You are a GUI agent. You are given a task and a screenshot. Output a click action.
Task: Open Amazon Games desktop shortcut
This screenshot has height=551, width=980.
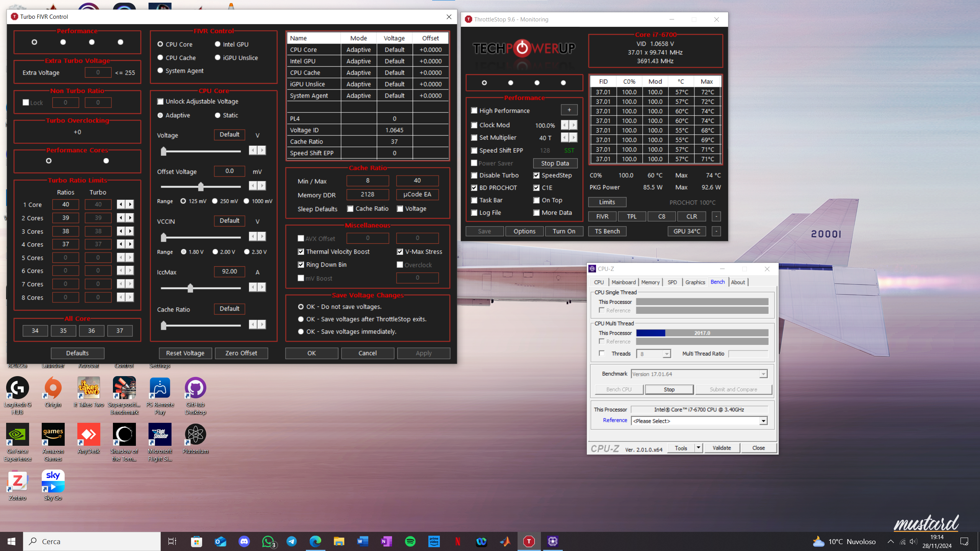click(53, 442)
